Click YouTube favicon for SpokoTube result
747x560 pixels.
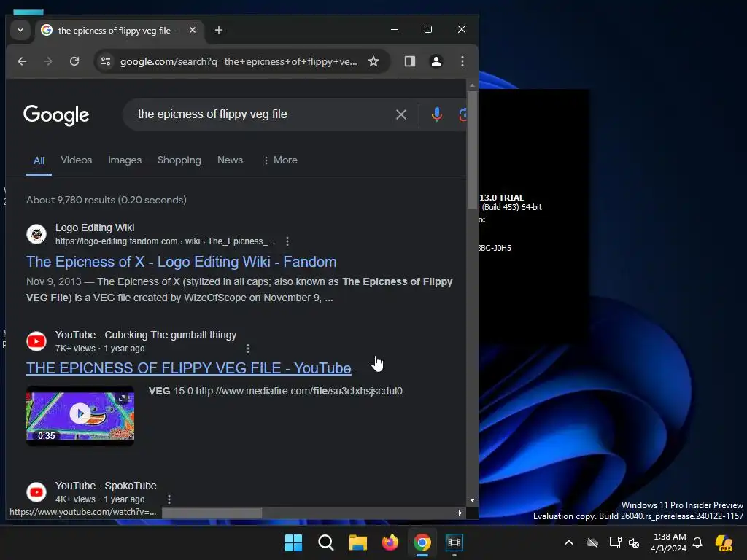(x=36, y=492)
